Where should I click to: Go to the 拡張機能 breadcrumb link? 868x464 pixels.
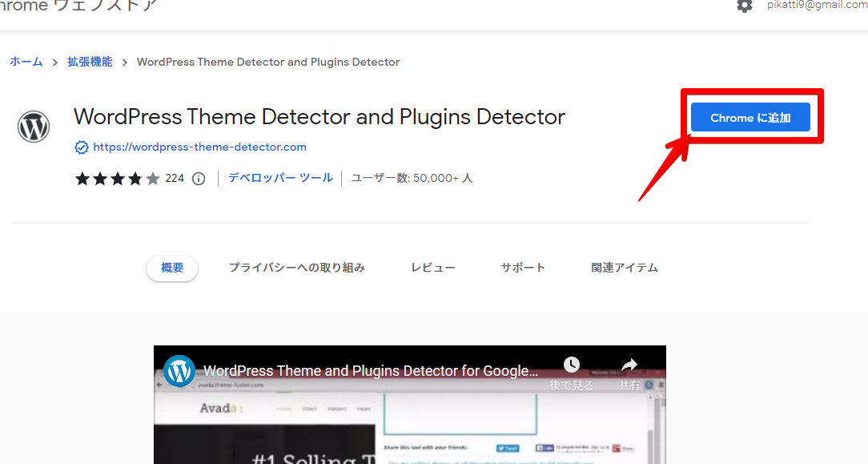90,62
